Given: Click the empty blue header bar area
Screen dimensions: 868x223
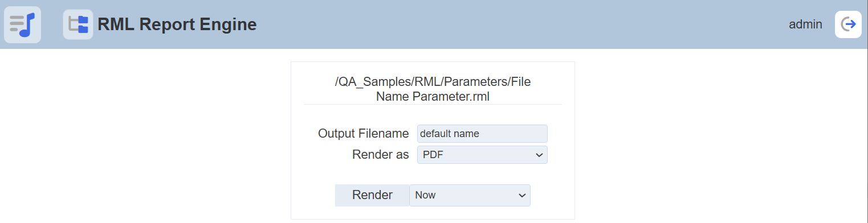Looking at the screenshot, I should tap(513, 24).
